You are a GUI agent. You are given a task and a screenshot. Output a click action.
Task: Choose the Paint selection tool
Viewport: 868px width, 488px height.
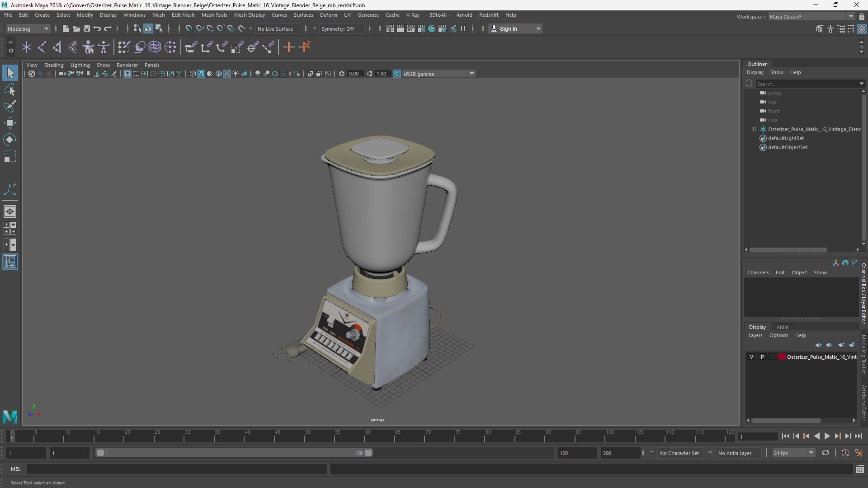click(x=10, y=106)
